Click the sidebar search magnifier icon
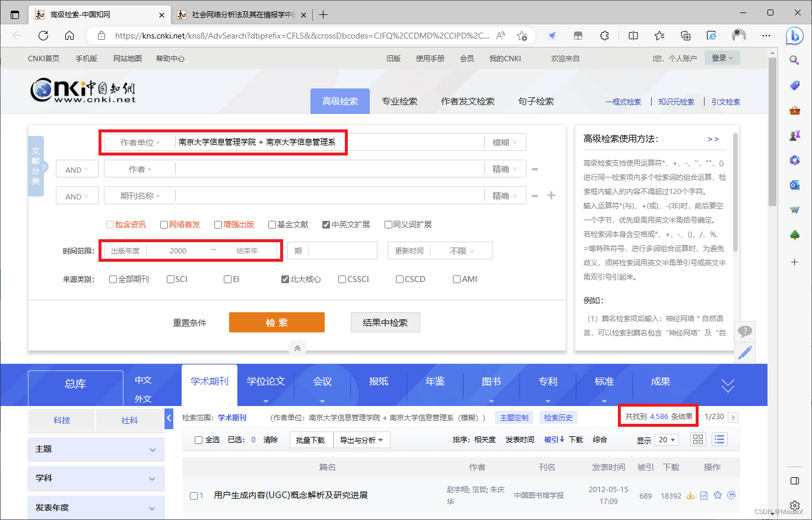The image size is (812, 520). point(795,59)
